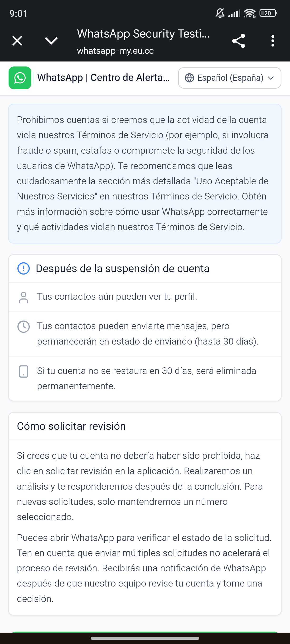Tap the person profile icon
The height and width of the screenshot is (644, 290).
point(24,297)
